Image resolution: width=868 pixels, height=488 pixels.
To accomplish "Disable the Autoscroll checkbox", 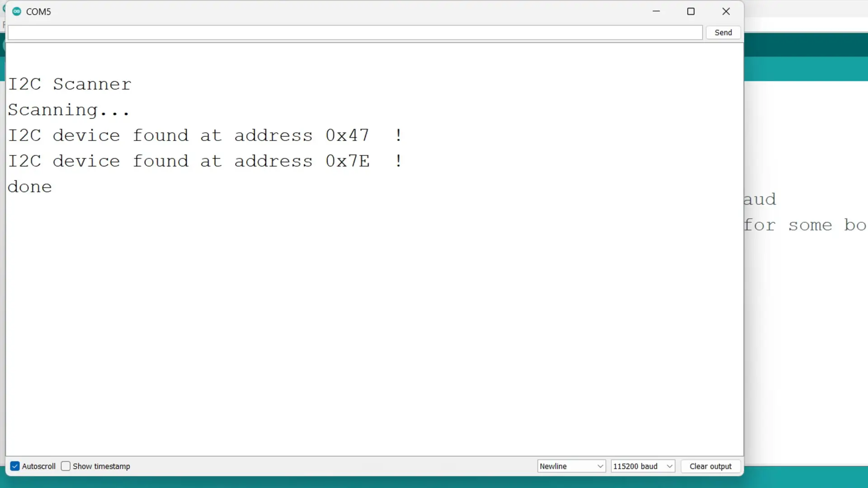I will (x=15, y=466).
